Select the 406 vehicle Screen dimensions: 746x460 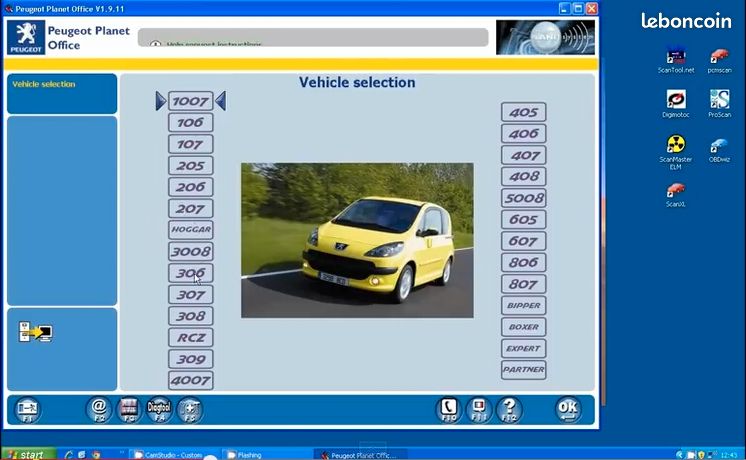coord(524,134)
